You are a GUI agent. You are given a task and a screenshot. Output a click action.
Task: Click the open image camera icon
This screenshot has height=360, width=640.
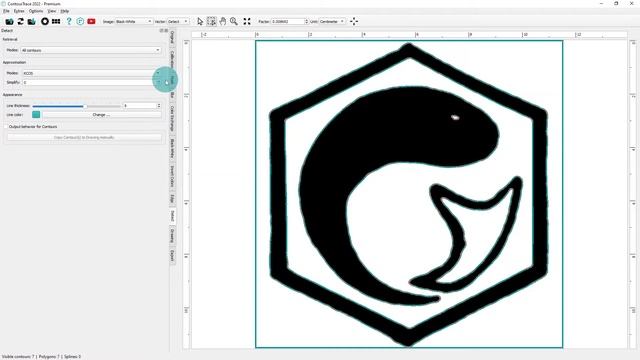coord(9,21)
